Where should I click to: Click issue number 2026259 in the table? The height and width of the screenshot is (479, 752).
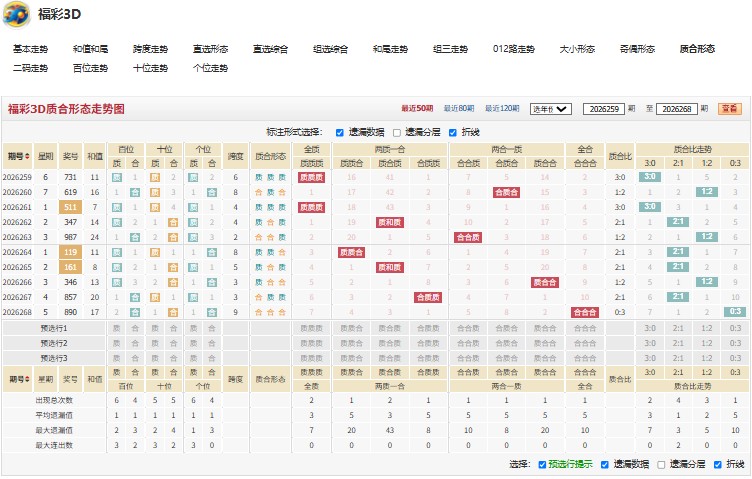[17, 177]
